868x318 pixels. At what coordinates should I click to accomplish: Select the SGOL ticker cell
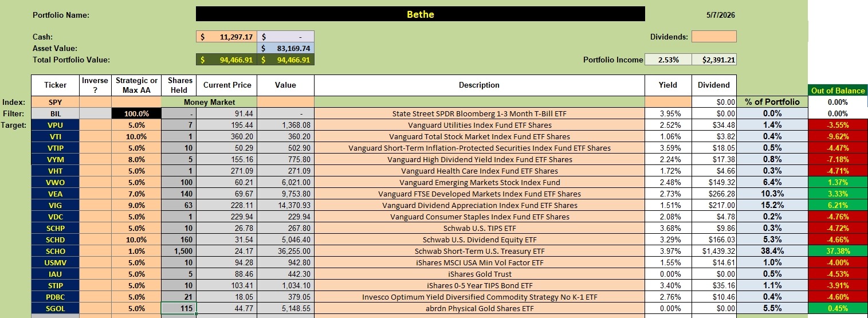(x=56, y=308)
